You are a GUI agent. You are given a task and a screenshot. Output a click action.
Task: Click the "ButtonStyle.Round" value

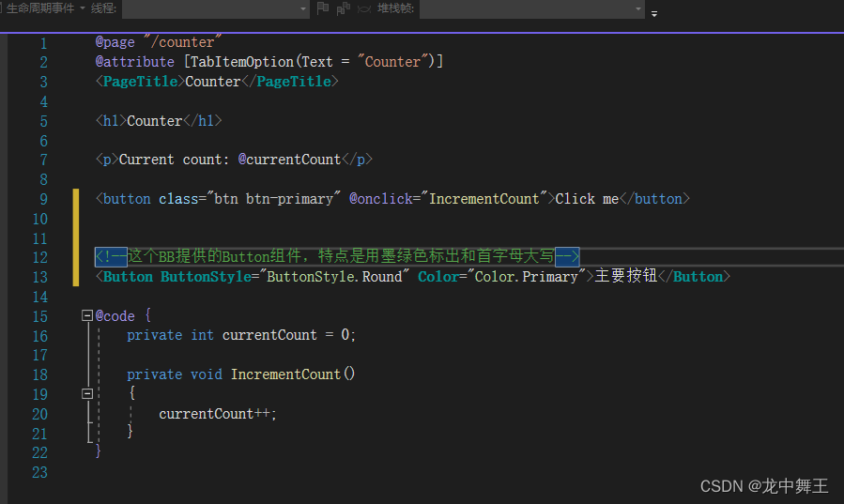(x=334, y=277)
